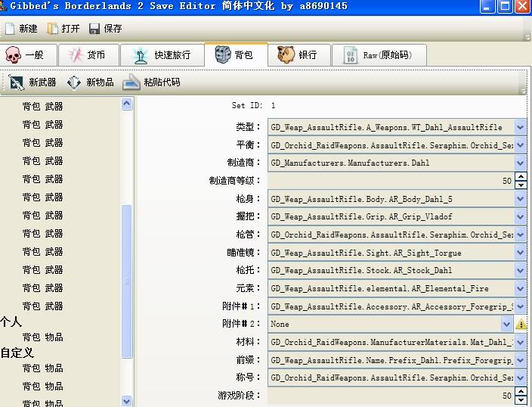Expand the 称号 title dropdown arrow
The width and height of the screenshot is (532, 407).
520,377
